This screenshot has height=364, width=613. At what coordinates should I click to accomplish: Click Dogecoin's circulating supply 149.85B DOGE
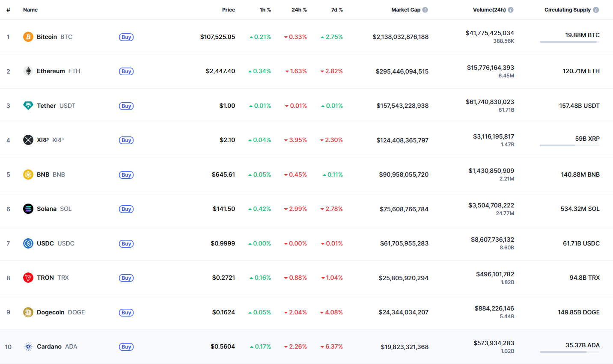(578, 312)
